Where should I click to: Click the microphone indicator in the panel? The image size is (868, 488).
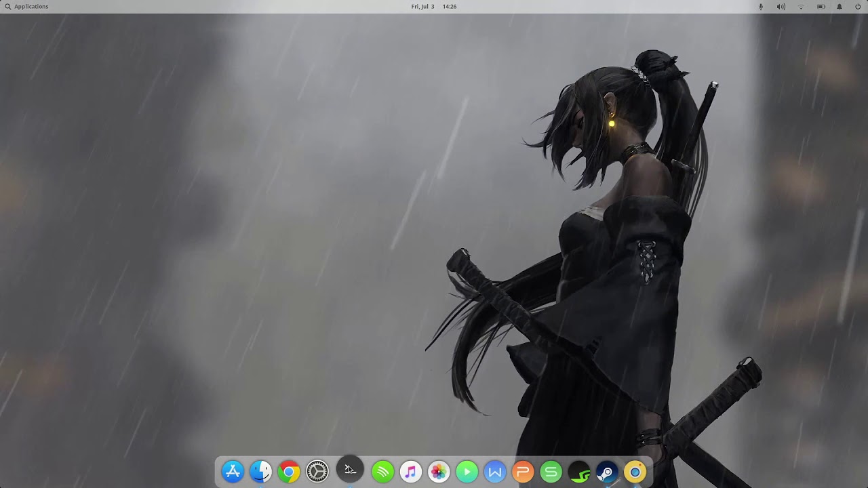pyautogui.click(x=760, y=6)
